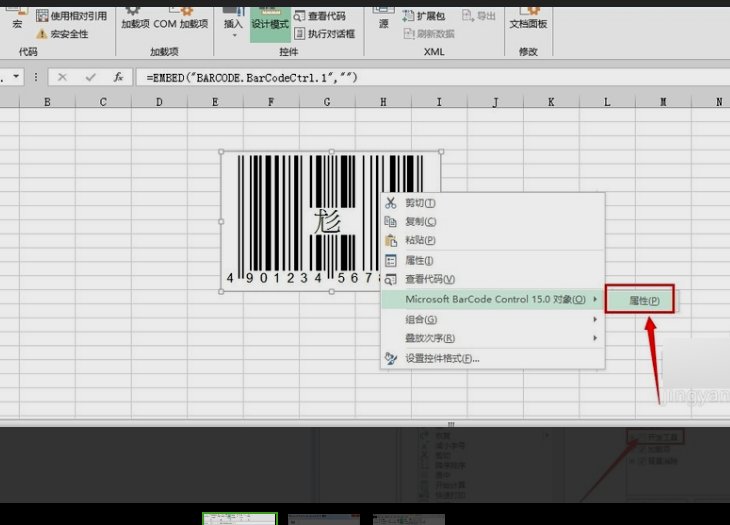
Task: Expand Group submenu in context menu
Action: pyautogui.click(x=493, y=319)
